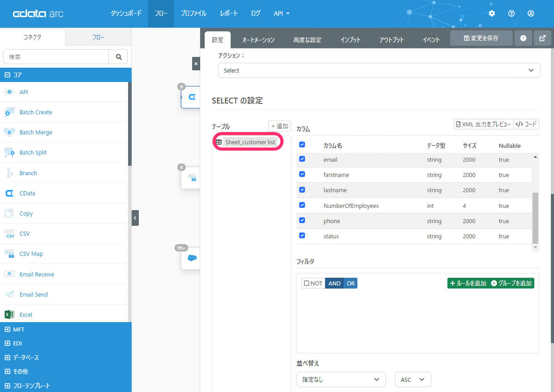Open the API menu dropdown
This screenshot has height=392, width=554.
click(282, 13)
